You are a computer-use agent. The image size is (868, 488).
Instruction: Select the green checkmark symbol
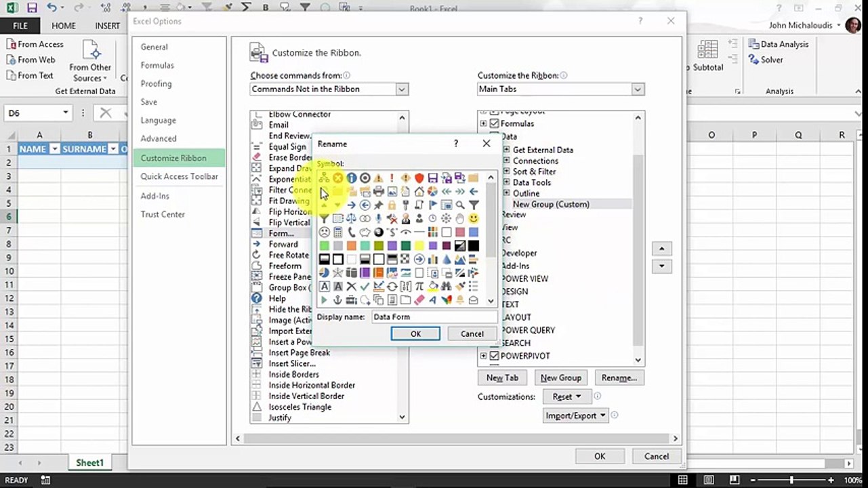click(x=365, y=286)
